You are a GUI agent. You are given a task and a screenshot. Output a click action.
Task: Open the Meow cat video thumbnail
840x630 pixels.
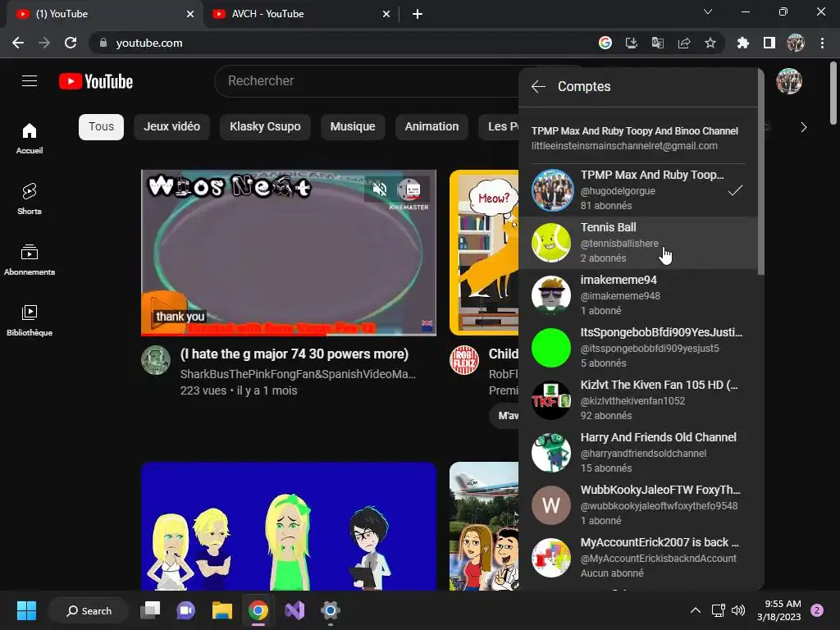click(484, 253)
